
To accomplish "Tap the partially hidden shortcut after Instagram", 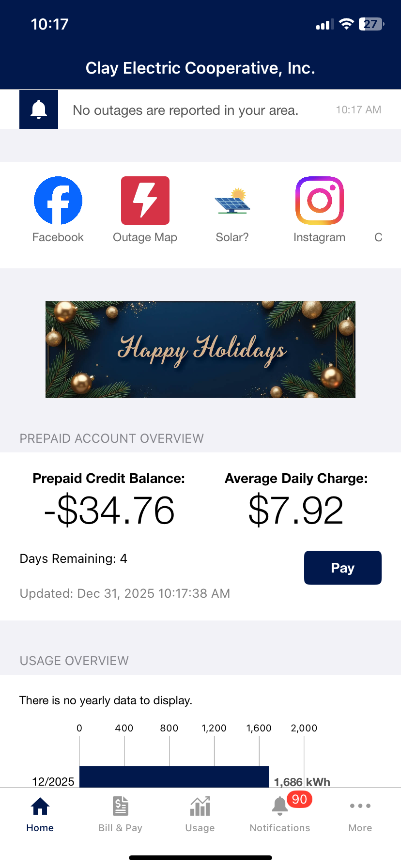I will coord(379,237).
